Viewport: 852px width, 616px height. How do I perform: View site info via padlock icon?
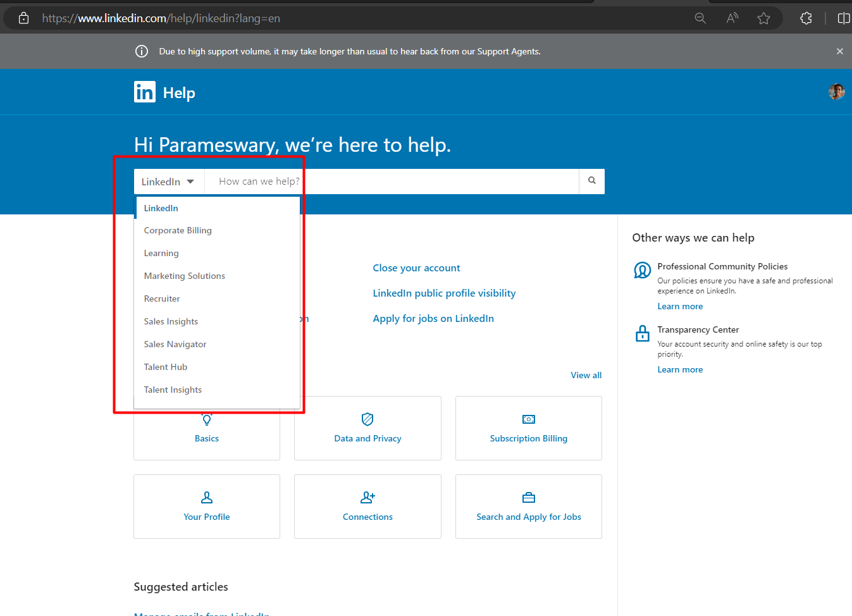24,18
